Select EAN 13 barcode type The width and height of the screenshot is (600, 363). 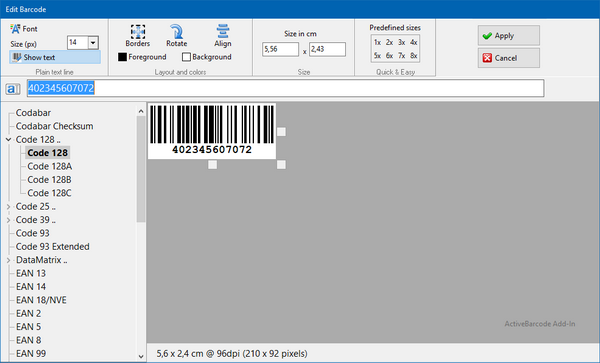31,273
